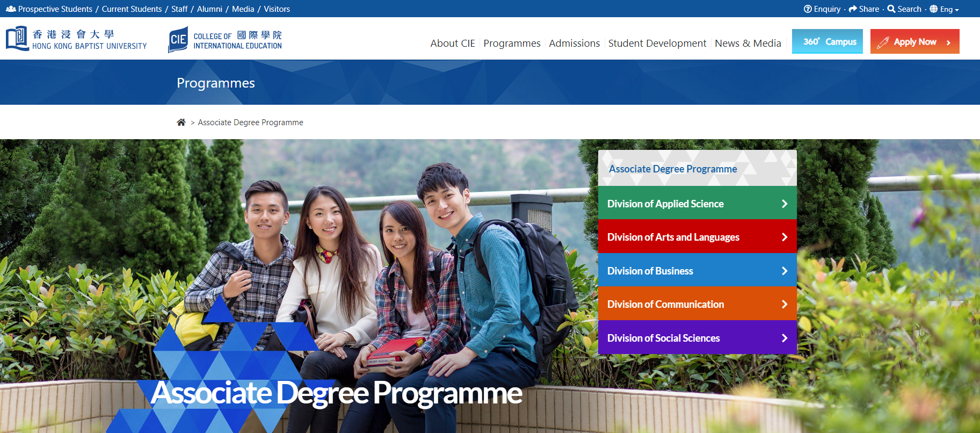
Task: Click the Programmes banner heading
Action: coord(216,83)
